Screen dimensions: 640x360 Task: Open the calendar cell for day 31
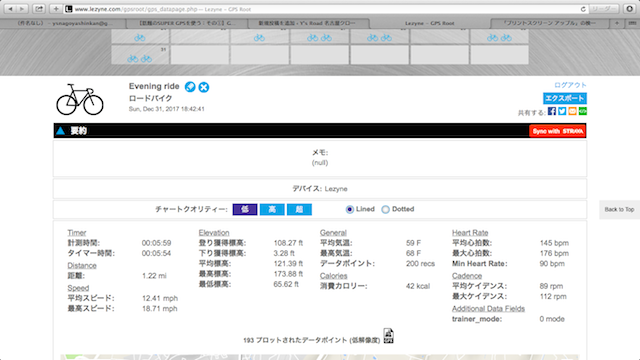[x=140, y=55]
